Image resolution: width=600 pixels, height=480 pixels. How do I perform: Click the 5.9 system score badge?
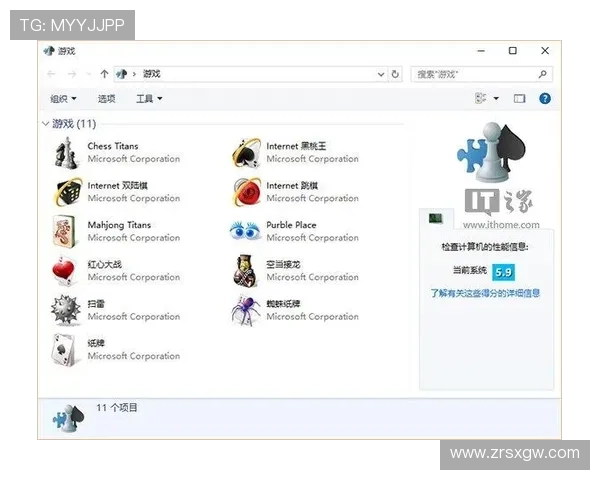coord(503,272)
